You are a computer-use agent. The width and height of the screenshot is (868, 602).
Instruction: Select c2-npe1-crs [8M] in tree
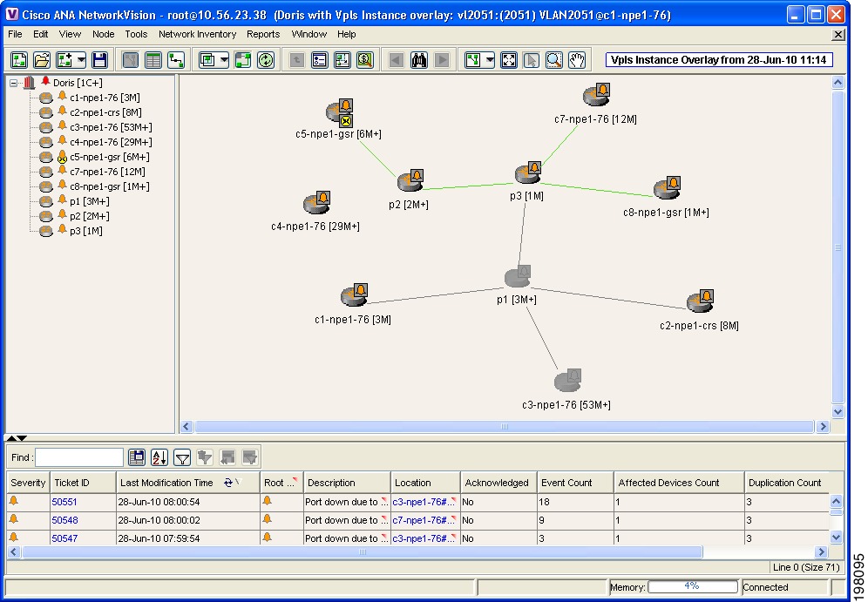(x=105, y=112)
